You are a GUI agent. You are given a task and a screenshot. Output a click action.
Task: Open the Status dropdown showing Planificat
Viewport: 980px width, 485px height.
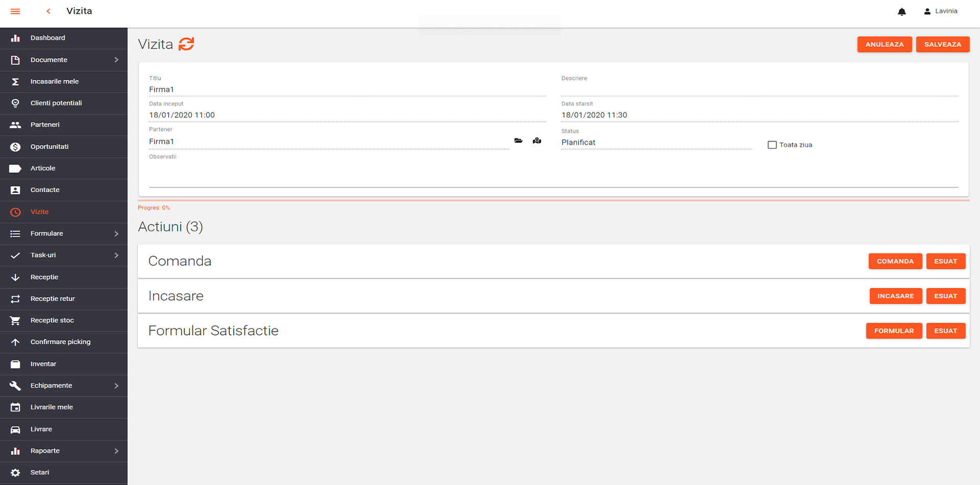point(656,142)
